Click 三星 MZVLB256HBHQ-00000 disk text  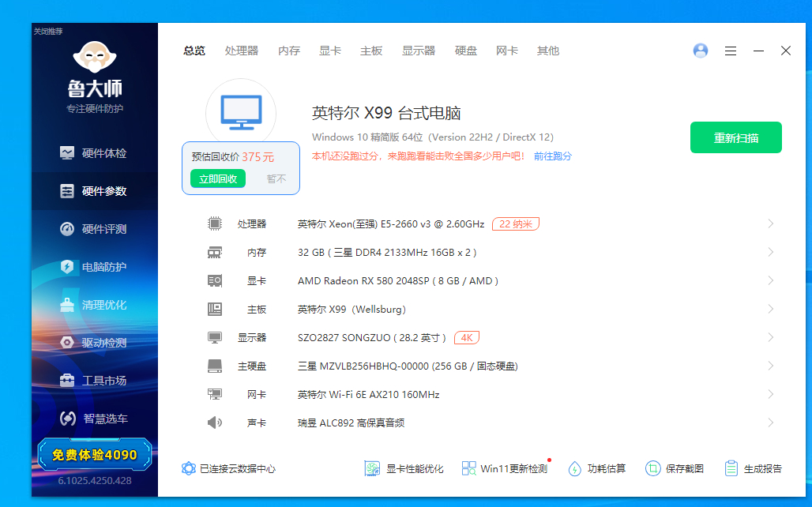click(x=408, y=366)
